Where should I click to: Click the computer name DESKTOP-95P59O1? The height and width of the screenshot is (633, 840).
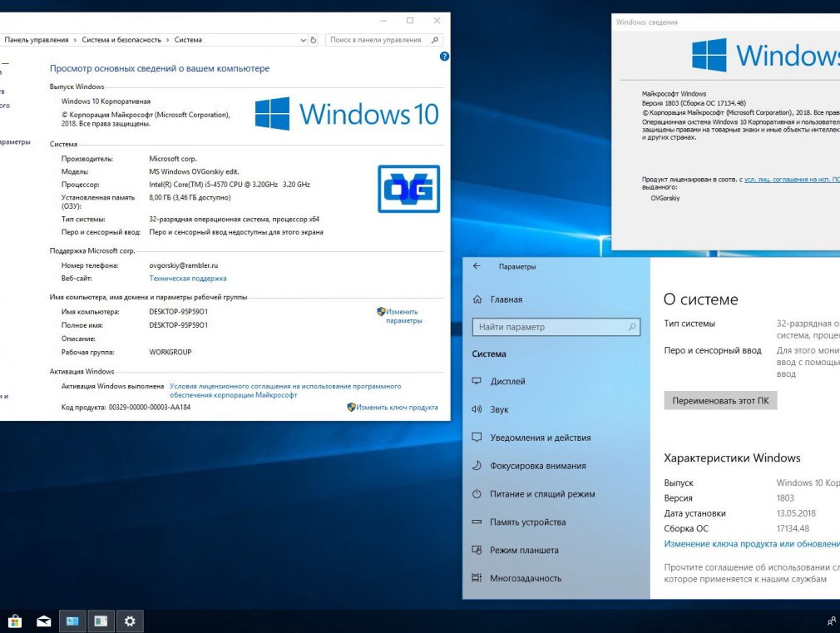point(178,311)
